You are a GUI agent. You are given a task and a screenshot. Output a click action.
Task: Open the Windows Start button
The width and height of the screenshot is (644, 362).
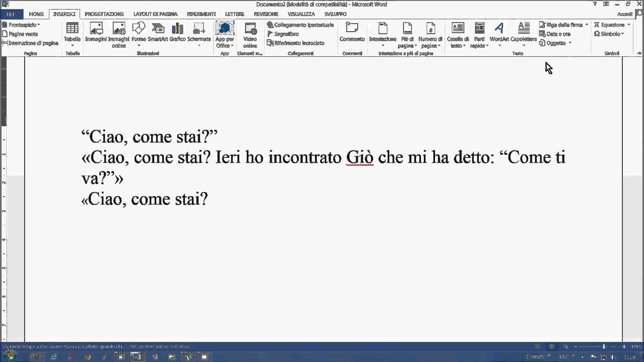point(10,356)
